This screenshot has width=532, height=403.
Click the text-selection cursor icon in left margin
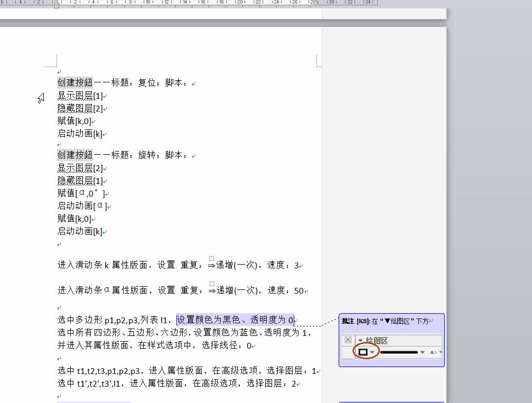click(41, 98)
